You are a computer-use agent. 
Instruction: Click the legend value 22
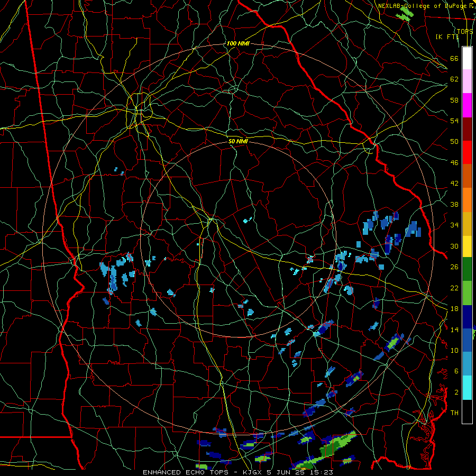[454, 288]
